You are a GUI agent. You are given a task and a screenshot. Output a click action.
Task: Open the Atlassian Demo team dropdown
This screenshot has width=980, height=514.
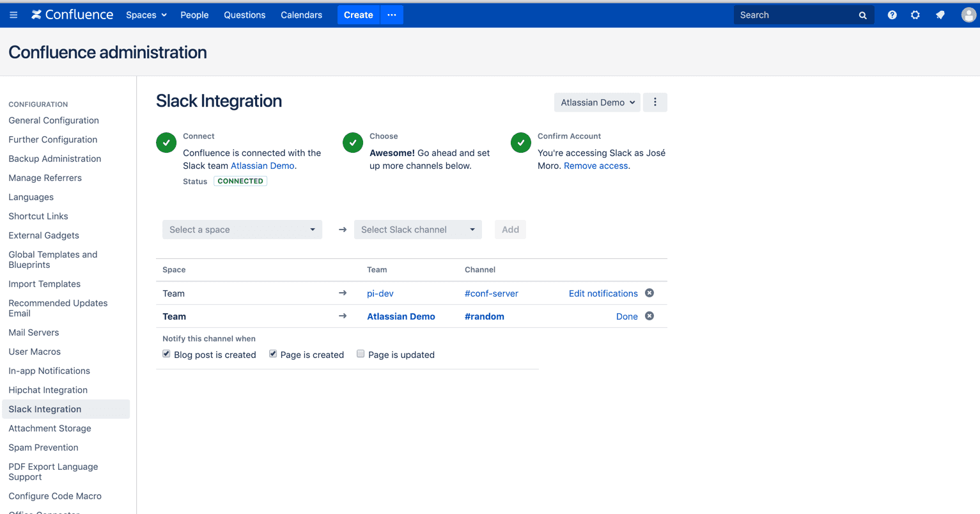(597, 102)
